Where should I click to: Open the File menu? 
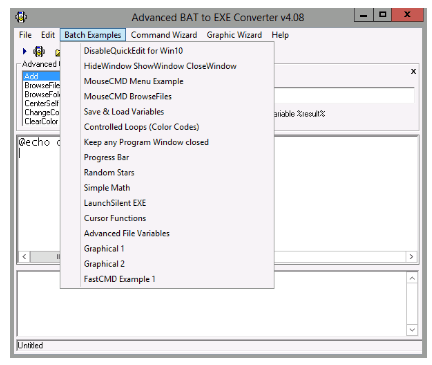tap(25, 35)
